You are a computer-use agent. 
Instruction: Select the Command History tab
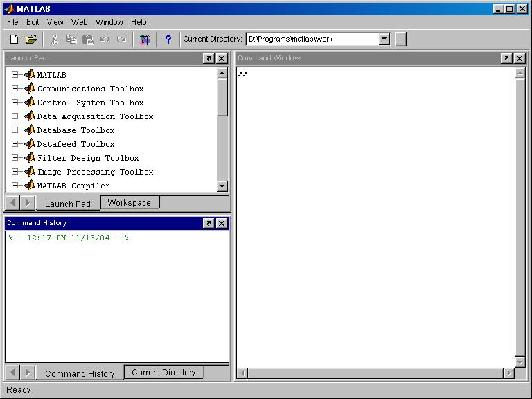click(80, 373)
